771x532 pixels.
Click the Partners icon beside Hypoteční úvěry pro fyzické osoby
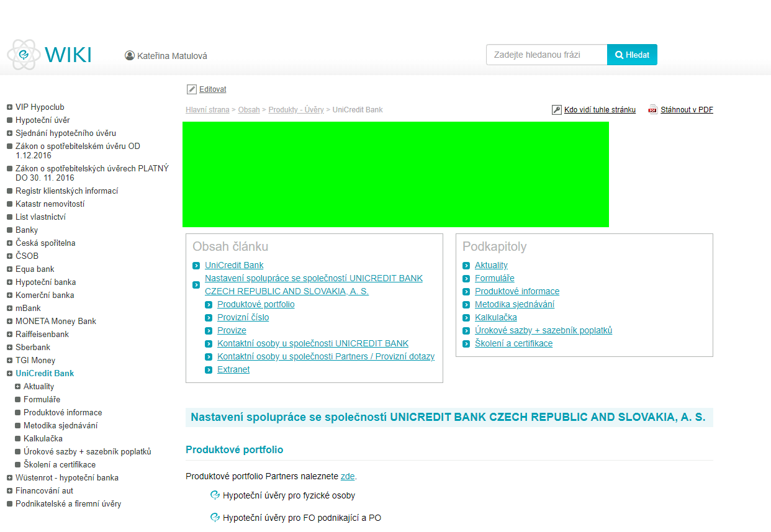[x=215, y=495]
